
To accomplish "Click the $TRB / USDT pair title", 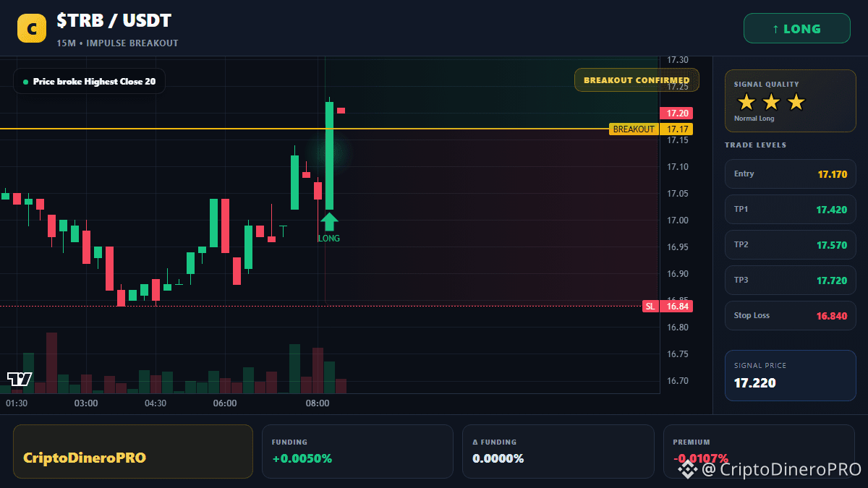I will (114, 21).
